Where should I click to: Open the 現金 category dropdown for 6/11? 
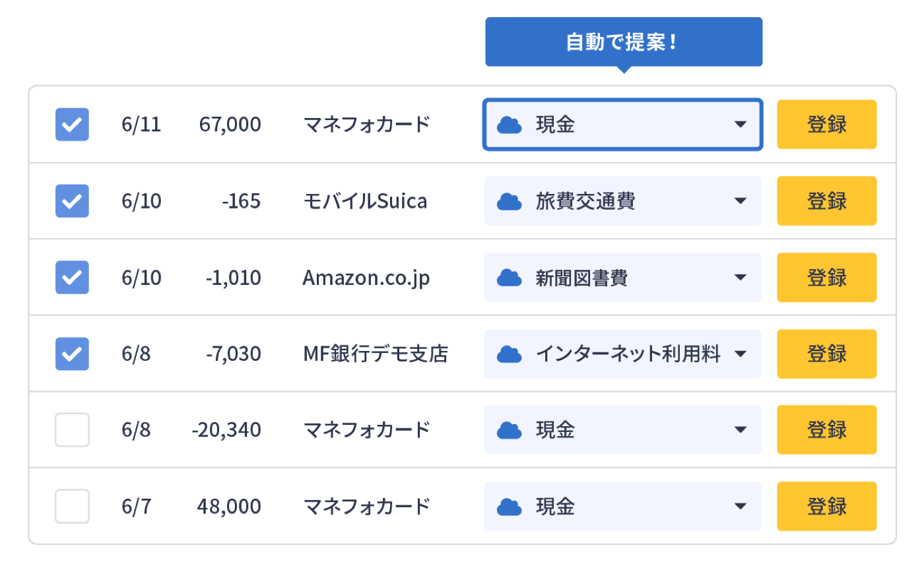[x=741, y=124]
